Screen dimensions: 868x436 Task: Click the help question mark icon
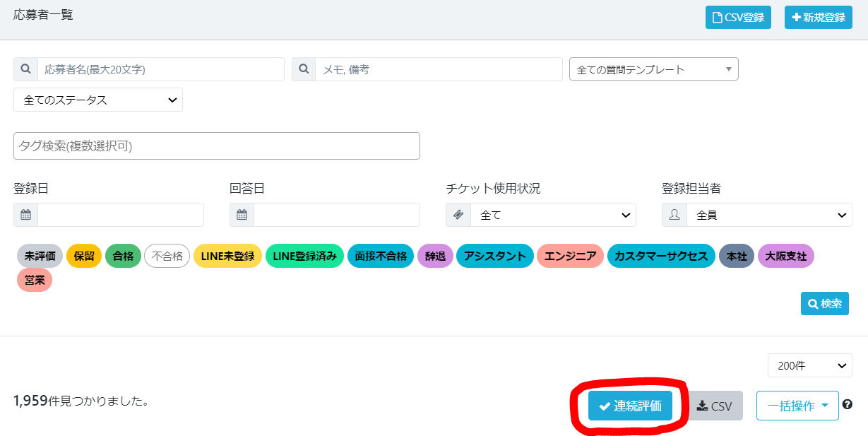[848, 405]
